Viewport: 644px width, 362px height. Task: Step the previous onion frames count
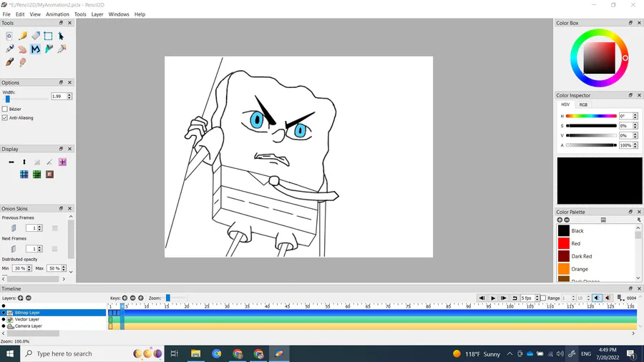pyautogui.click(x=40, y=228)
